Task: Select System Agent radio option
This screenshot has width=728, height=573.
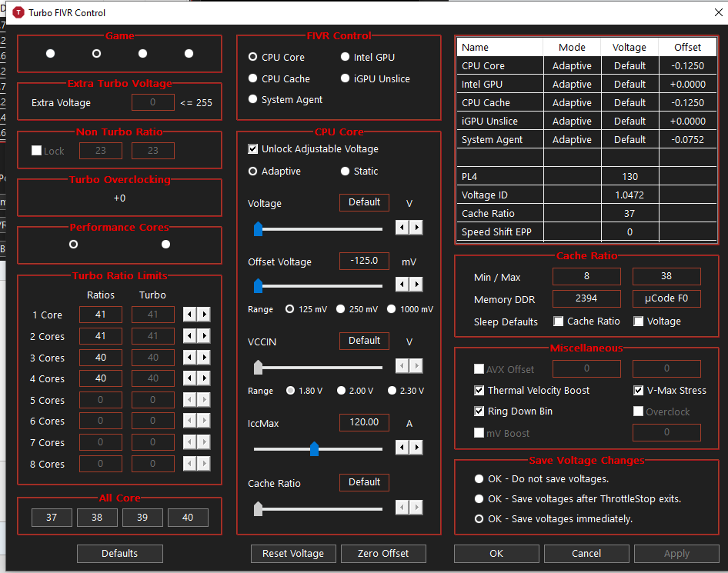Action: click(x=285, y=99)
